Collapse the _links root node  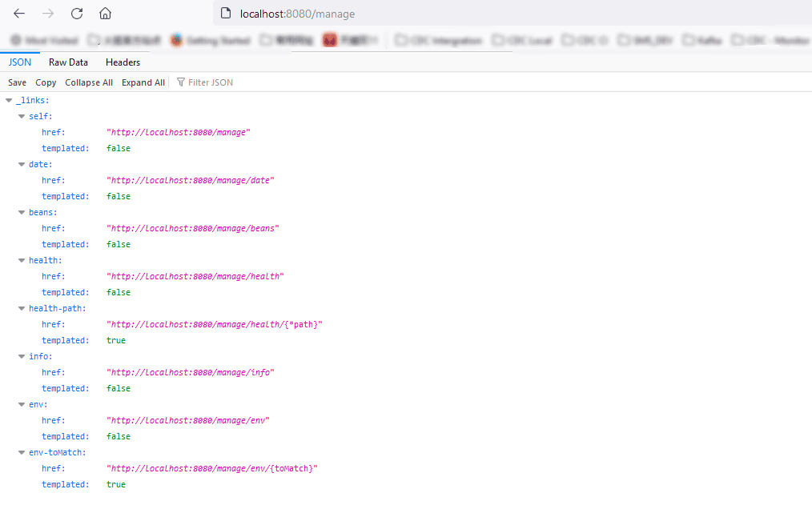[x=9, y=100]
